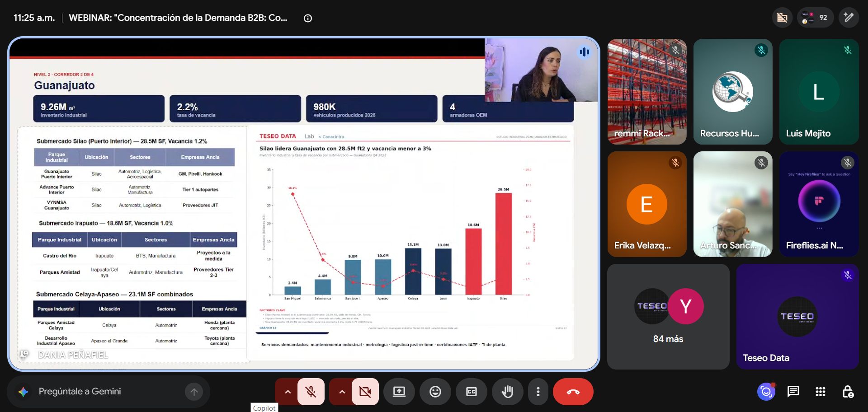Open the activities grid icon
Viewport: 868px width, 412px height.
pyautogui.click(x=821, y=392)
